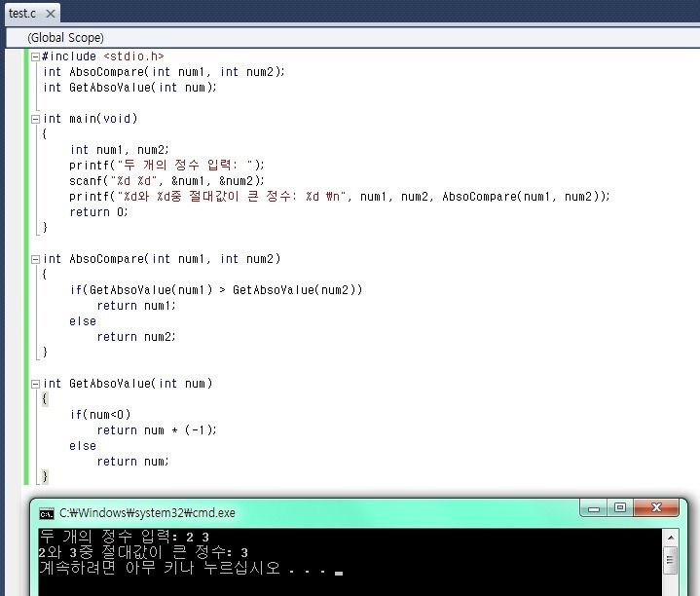This screenshot has width=700, height=596.
Task: Click the AbsoCompare prototype declaration line
Action: (x=164, y=72)
